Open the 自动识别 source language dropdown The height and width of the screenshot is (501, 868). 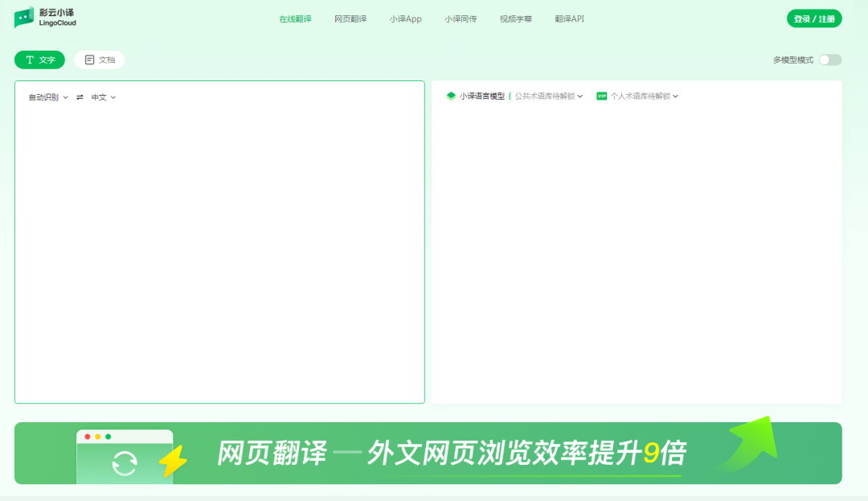click(47, 97)
